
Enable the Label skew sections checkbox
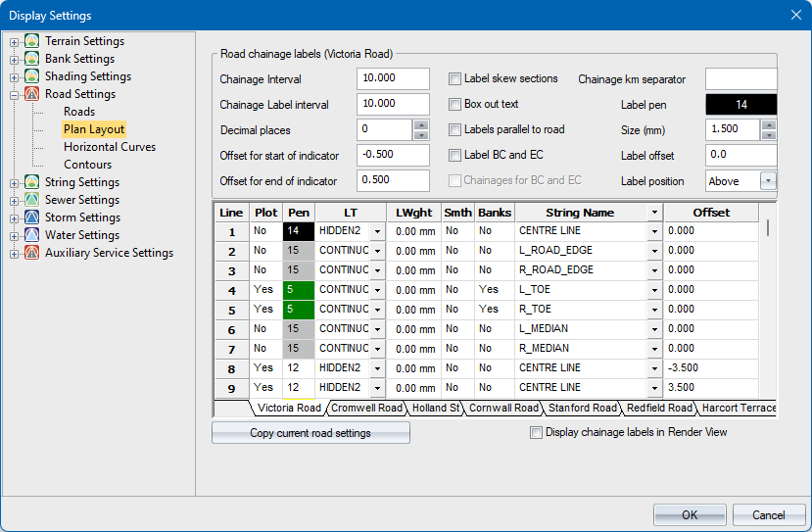click(454, 78)
